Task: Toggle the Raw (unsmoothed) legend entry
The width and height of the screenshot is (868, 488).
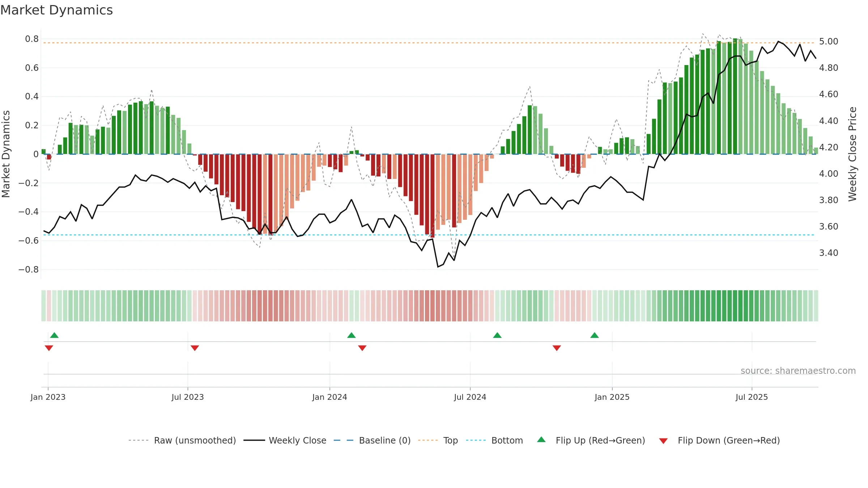Action: pyautogui.click(x=182, y=440)
